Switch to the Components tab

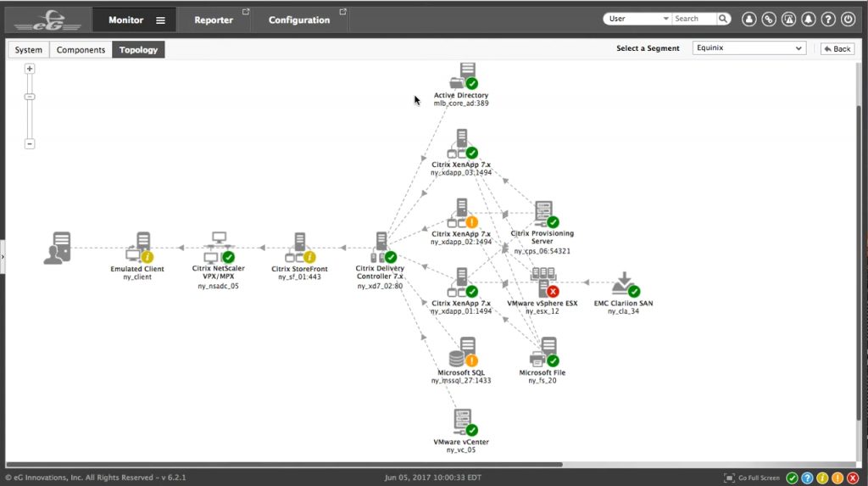coord(81,50)
